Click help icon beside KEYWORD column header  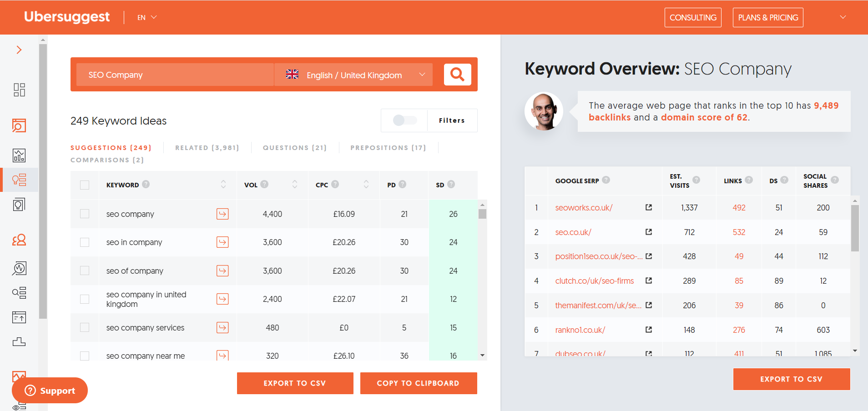coord(146,184)
